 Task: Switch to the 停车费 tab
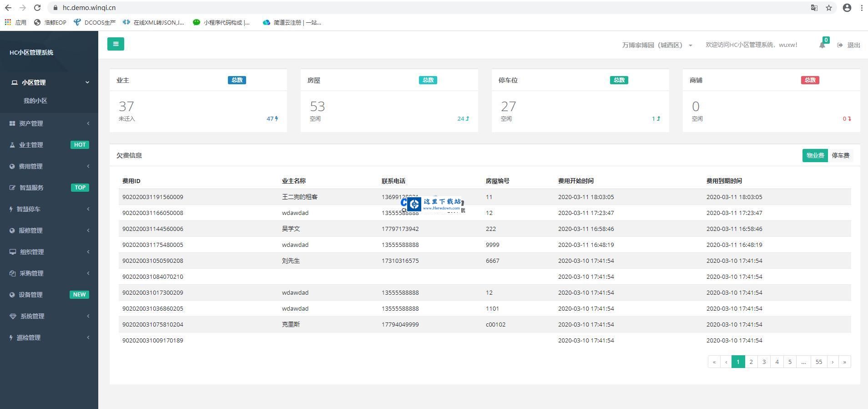tap(841, 155)
